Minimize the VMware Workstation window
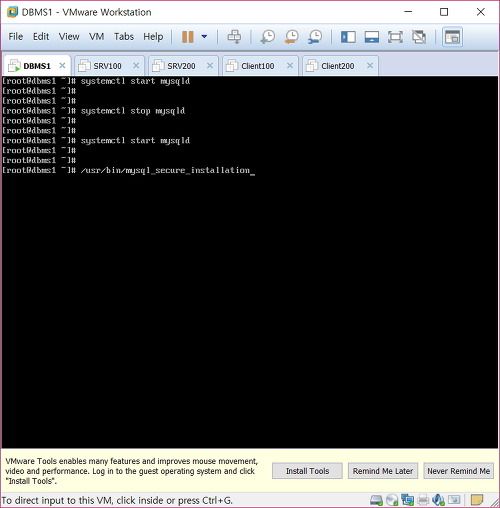 (408, 12)
